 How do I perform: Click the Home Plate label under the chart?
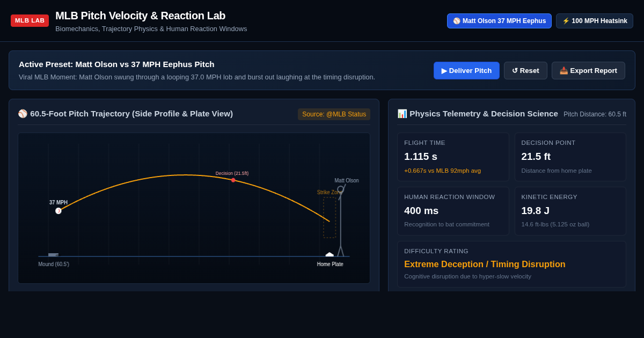(330, 264)
